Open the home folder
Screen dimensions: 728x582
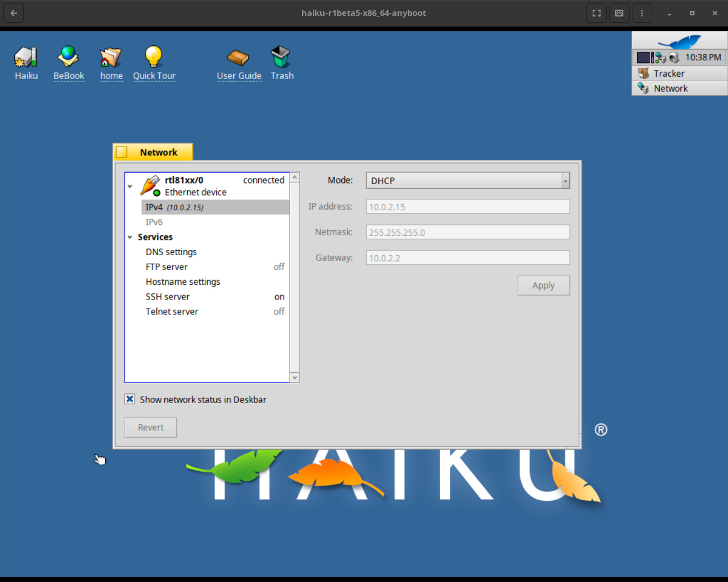coord(111,56)
